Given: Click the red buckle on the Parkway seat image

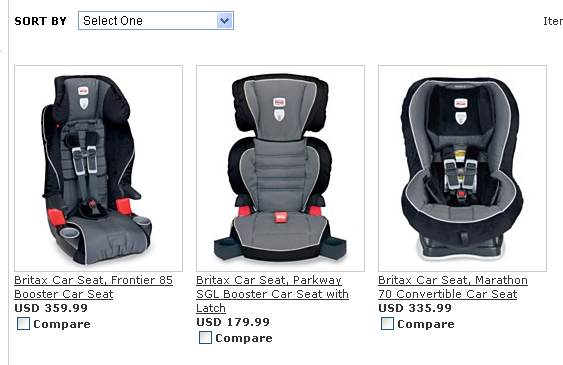Looking at the screenshot, I should pyautogui.click(x=280, y=217).
